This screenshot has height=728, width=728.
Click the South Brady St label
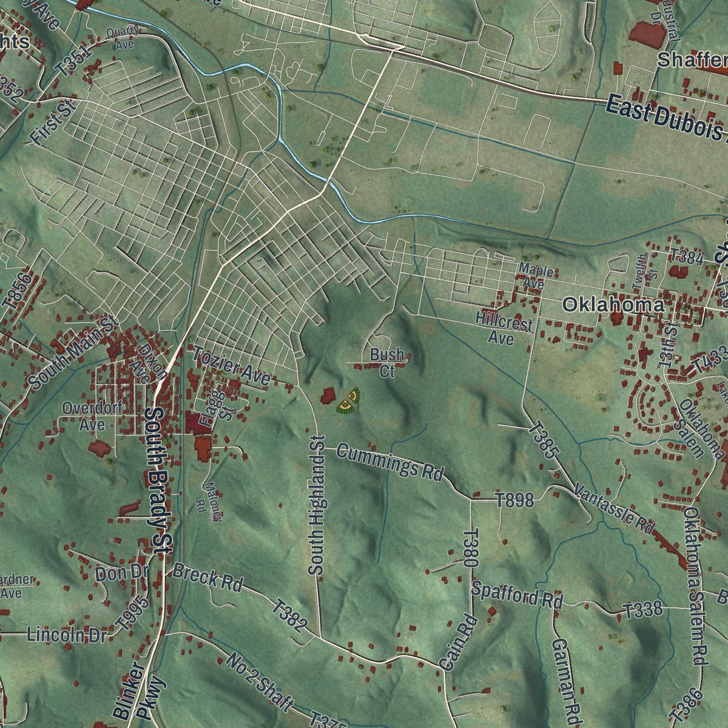click(159, 479)
